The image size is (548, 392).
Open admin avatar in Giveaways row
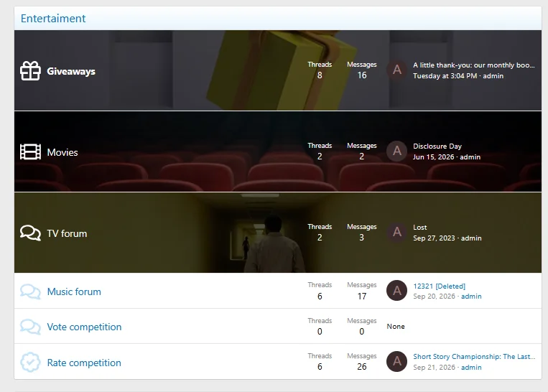(396, 70)
